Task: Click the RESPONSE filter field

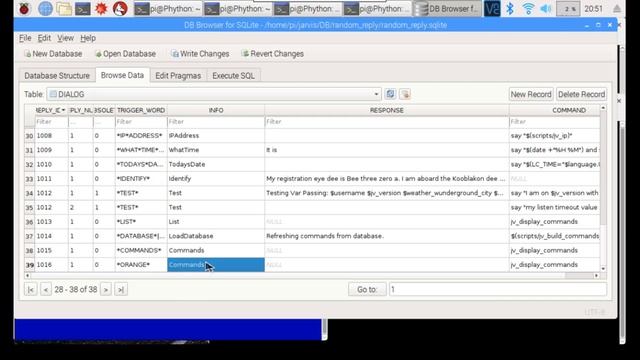Action: coord(387,122)
